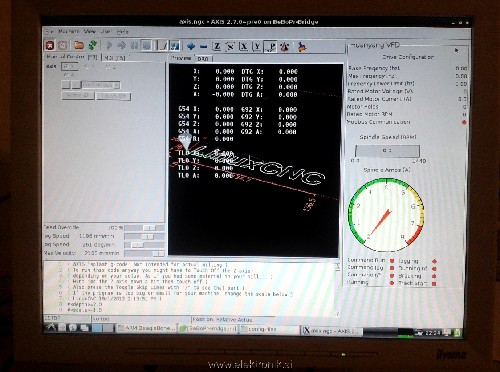Toggle the Emergency Stop icon
The image size is (500, 372).
50,45
